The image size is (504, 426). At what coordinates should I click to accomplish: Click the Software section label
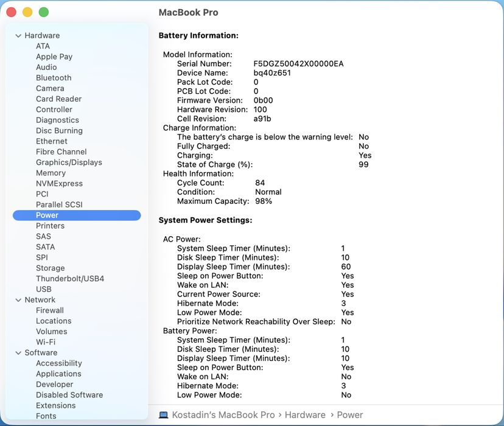click(x=41, y=353)
